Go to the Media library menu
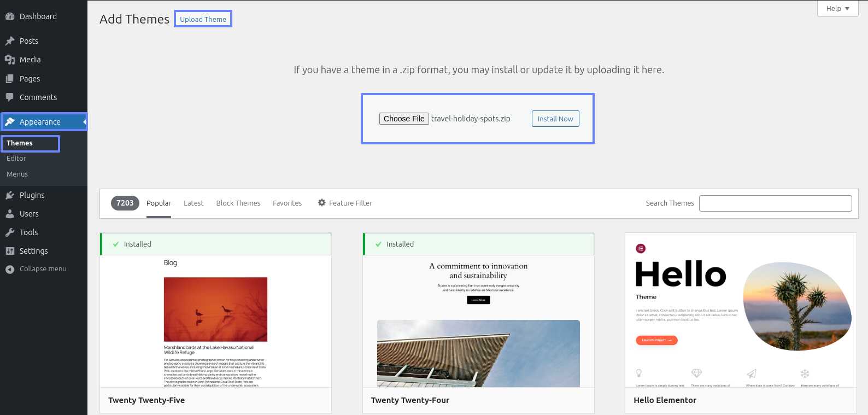Image resolution: width=868 pixels, height=415 pixels. click(x=44, y=60)
